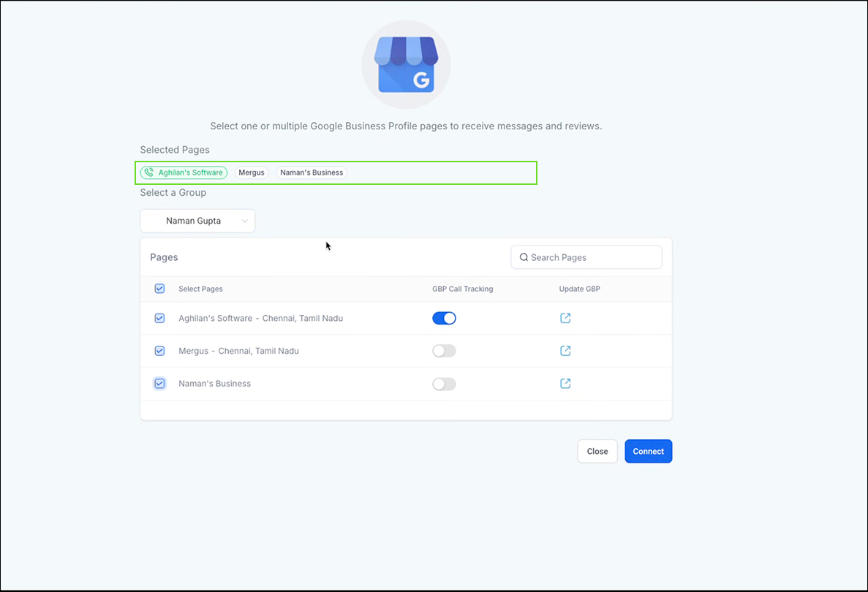Viewport: 868px width, 592px height.
Task: Toggle the select-all pages checkbox in header
Action: (x=159, y=289)
